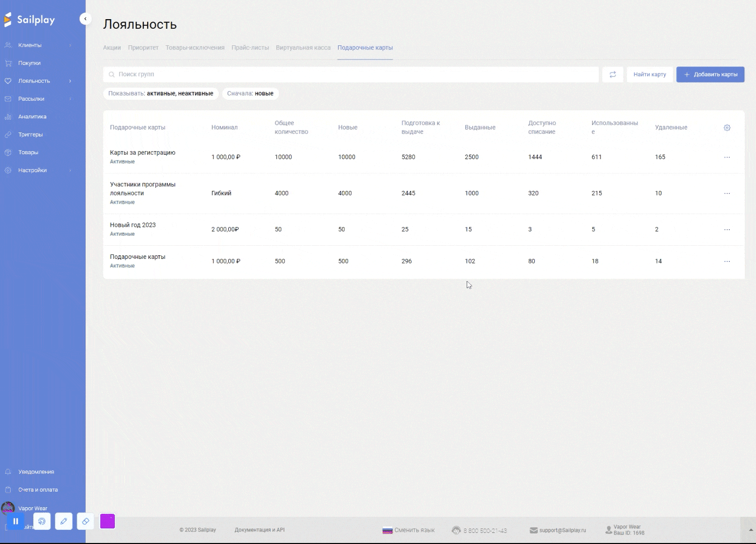
Task: Select the eraser tool
Action: 86,521
